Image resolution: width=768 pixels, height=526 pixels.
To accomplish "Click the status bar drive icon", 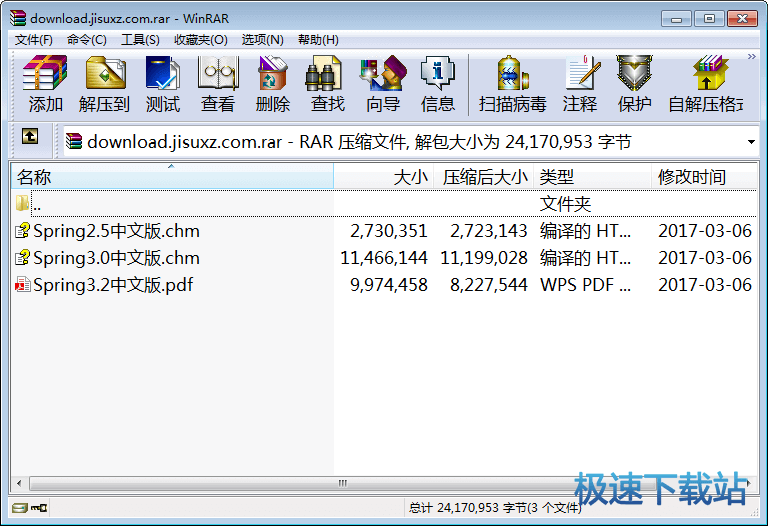I will click(x=20, y=508).
